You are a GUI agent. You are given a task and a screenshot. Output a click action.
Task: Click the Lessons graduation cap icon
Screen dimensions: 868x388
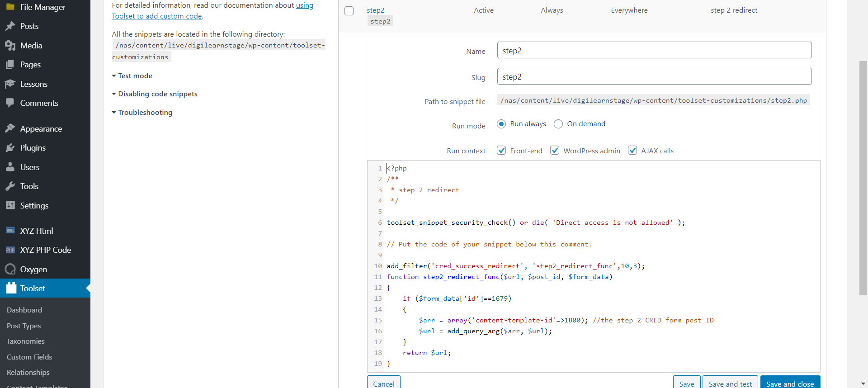10,84
